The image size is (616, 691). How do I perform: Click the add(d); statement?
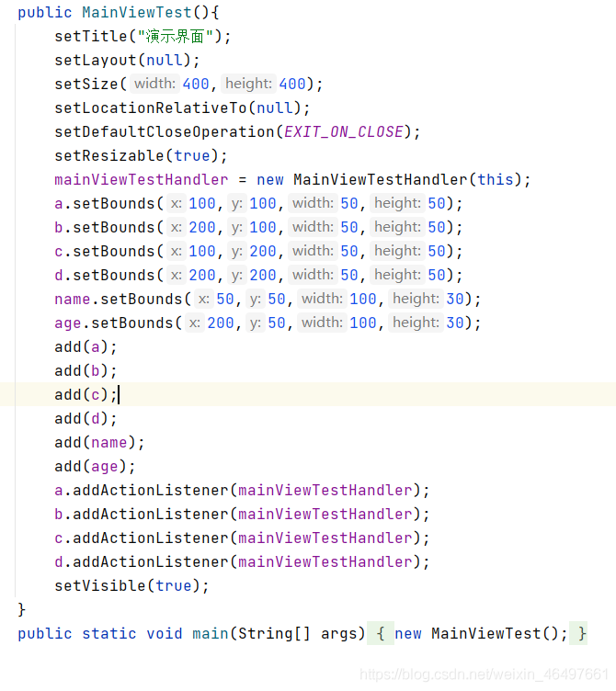pos(86,418)
